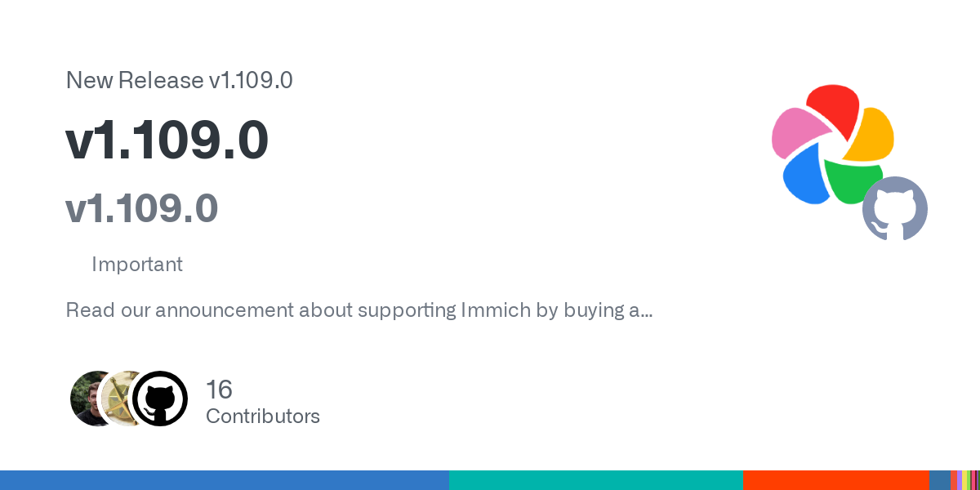Click the pink petal of the Immich logo
This screenshot has height=490, width=980.
pos(795,135)
